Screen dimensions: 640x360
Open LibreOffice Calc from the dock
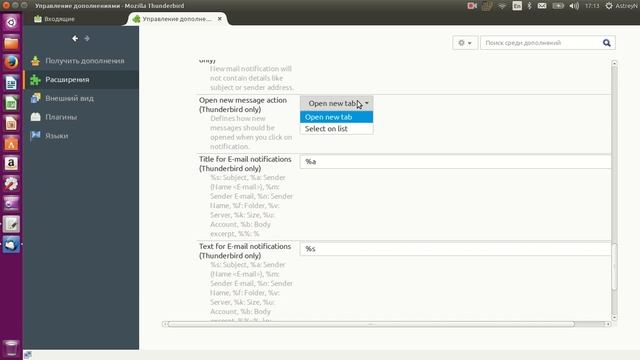coord(11,103)
